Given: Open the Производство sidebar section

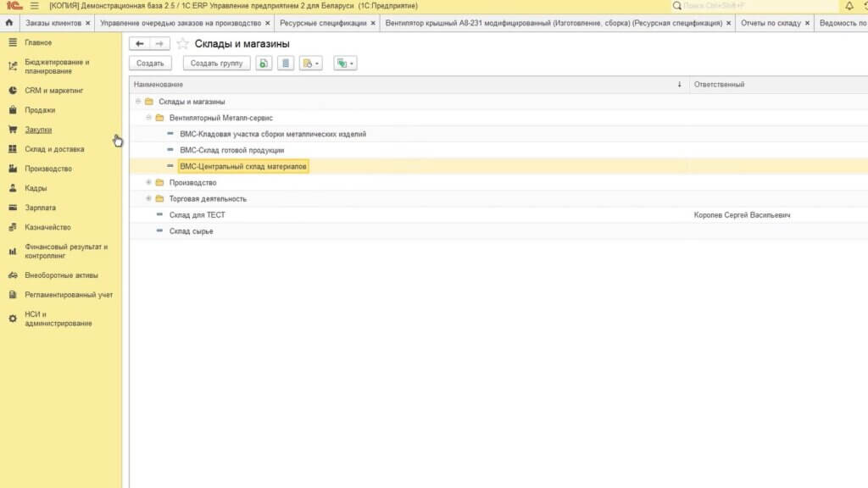Looking at the screenshot, I should (48, 169).
